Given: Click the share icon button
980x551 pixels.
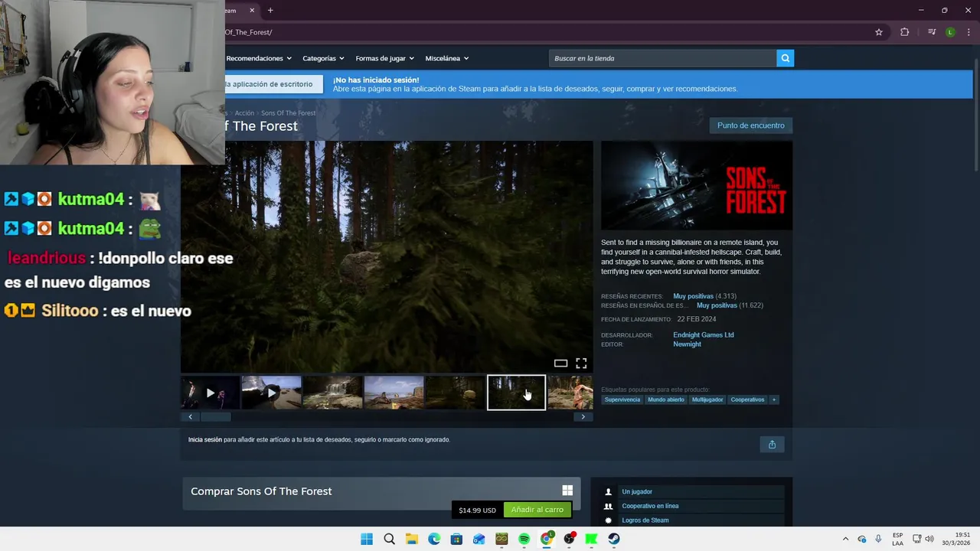Looking at the screenshot, I should tap(772, 445).
